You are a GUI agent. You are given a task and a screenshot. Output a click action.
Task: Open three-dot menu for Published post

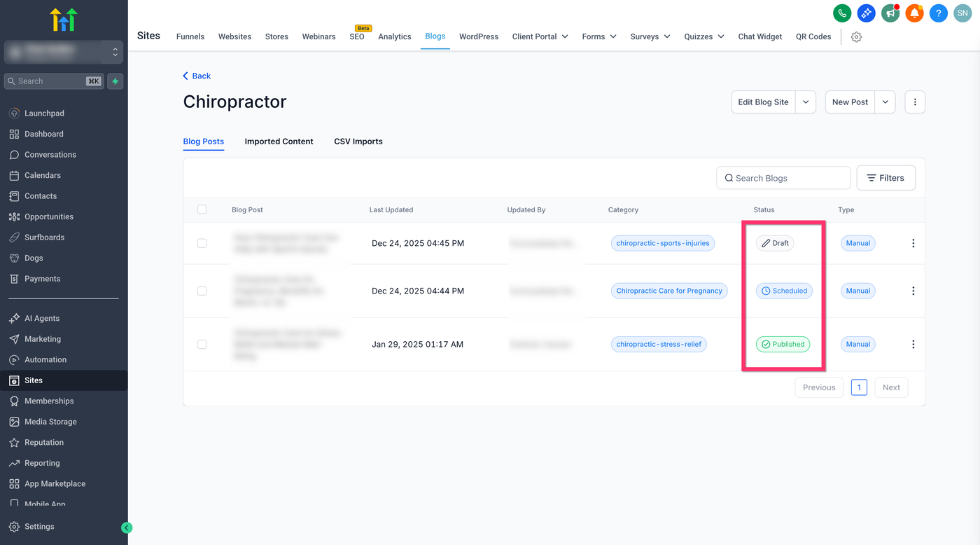(913, 344)
